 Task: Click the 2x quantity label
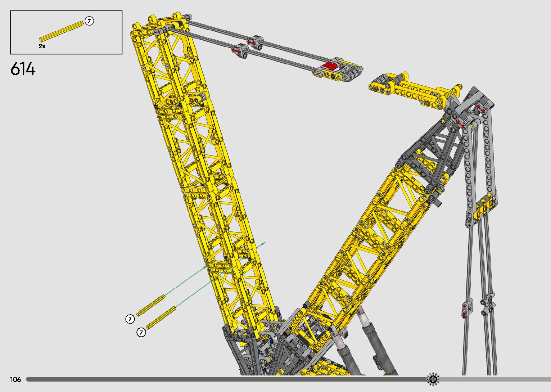42,46
